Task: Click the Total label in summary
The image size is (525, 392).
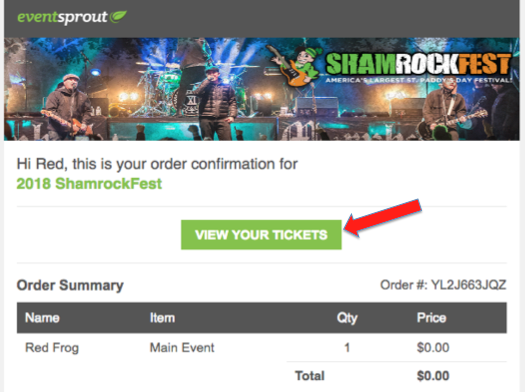Action: coord(310,376)
